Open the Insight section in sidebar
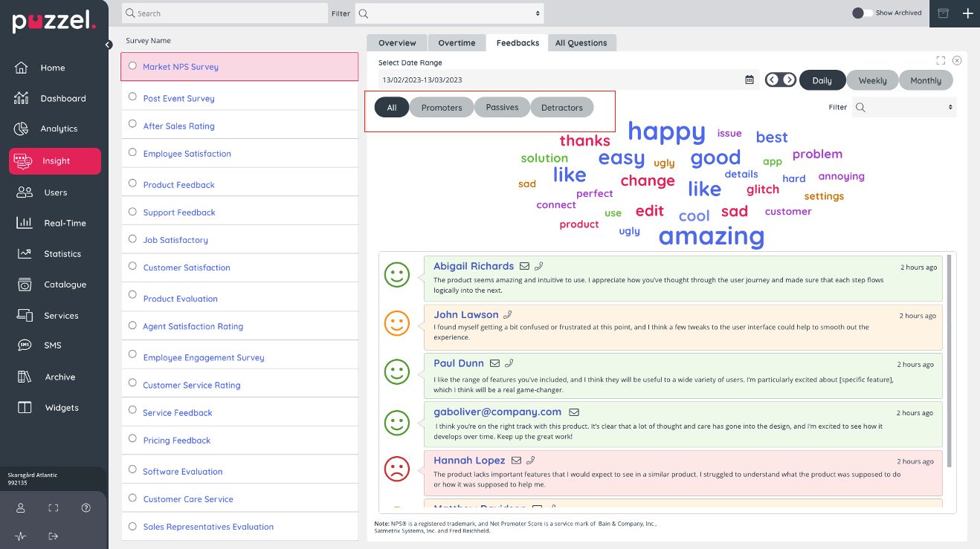The height and width of the screenshot is (549, 980). tap(55, 161)
